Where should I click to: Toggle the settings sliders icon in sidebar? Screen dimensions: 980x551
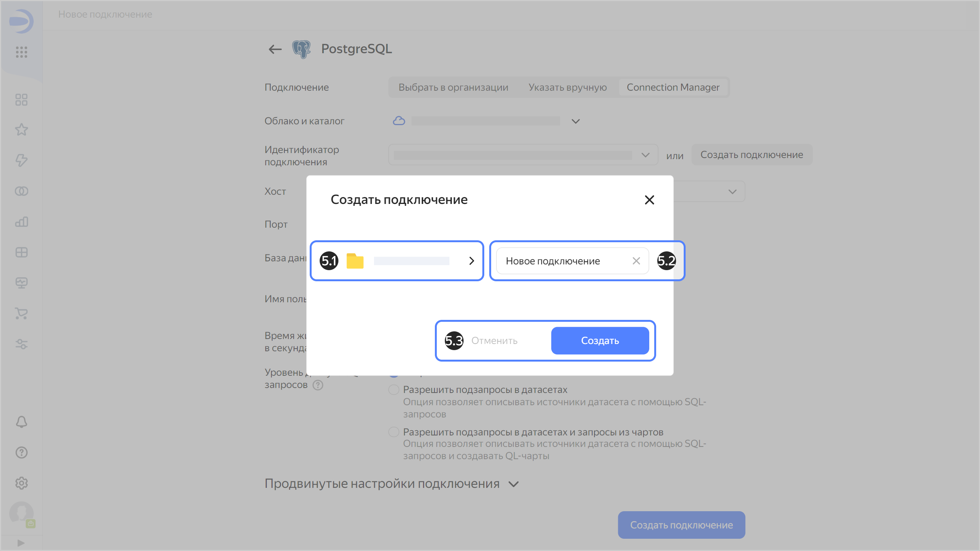click(x=21, y=344)
